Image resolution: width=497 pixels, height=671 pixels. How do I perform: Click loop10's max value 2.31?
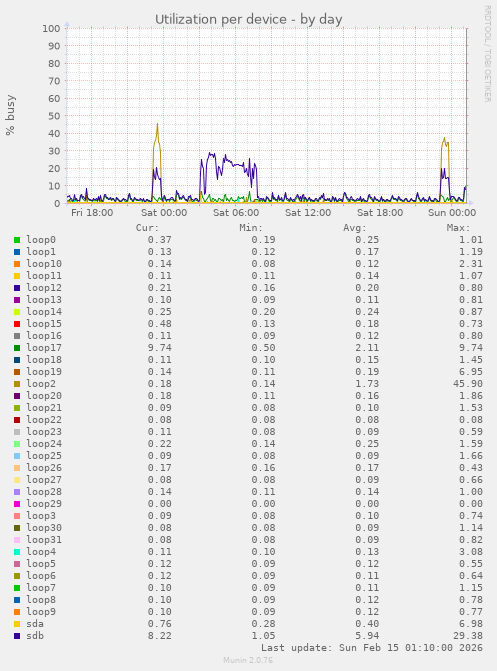471,264
